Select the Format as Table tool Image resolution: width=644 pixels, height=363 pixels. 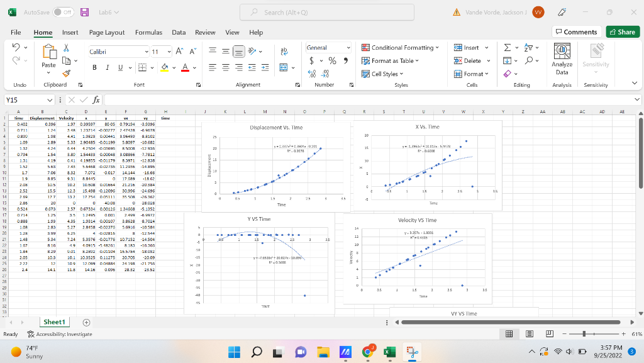click(390, 61)
